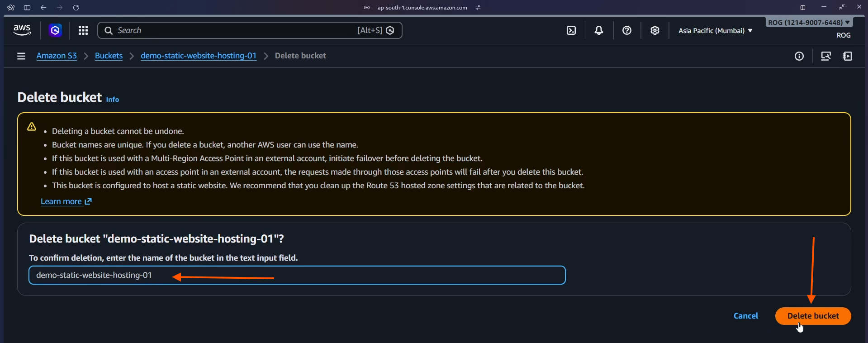Image resolution: width=868 pixels, height=343 pixels.
Task: Expand the ROG account menu dropdown
Action: (808, 22)
